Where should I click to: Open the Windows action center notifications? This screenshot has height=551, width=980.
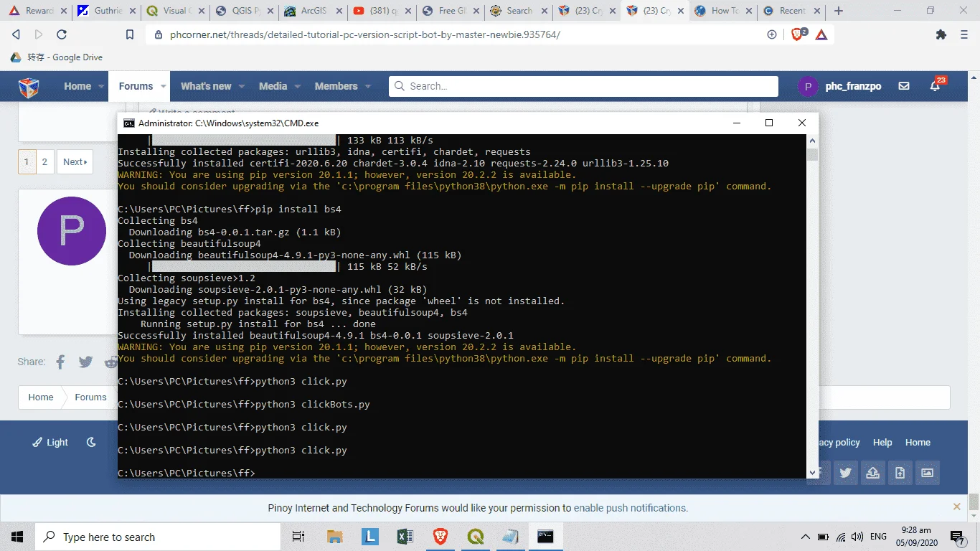point(958,537)
